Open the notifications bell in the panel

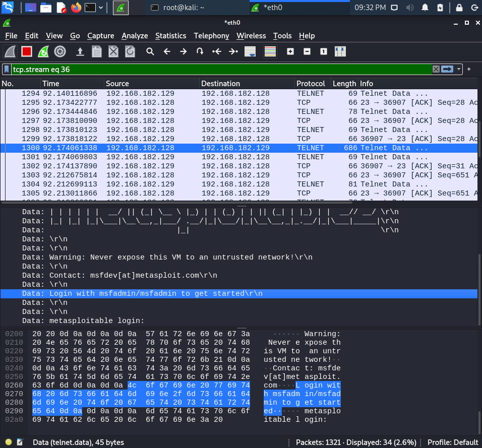coord(425,8)
